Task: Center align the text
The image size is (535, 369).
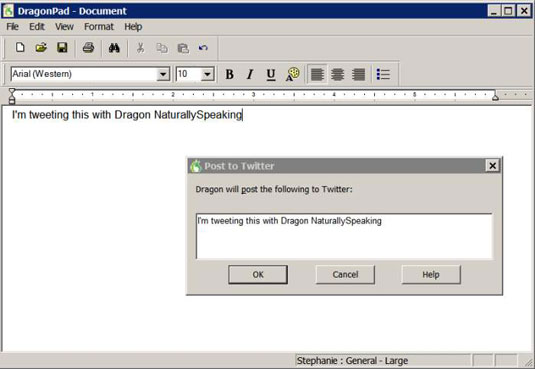Action: (x=338, y=74)
